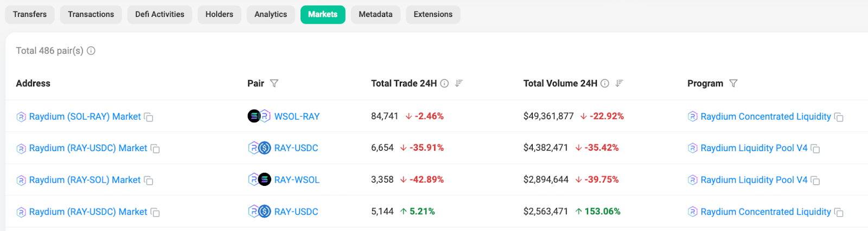868x231 pixels.
Task: Open the Program column filter
Action: (733, 83)
